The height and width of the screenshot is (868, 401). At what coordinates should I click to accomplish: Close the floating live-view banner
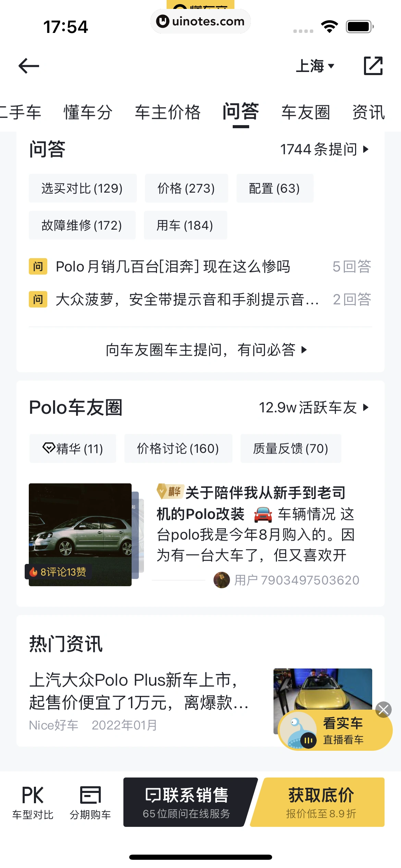[383, 710]
